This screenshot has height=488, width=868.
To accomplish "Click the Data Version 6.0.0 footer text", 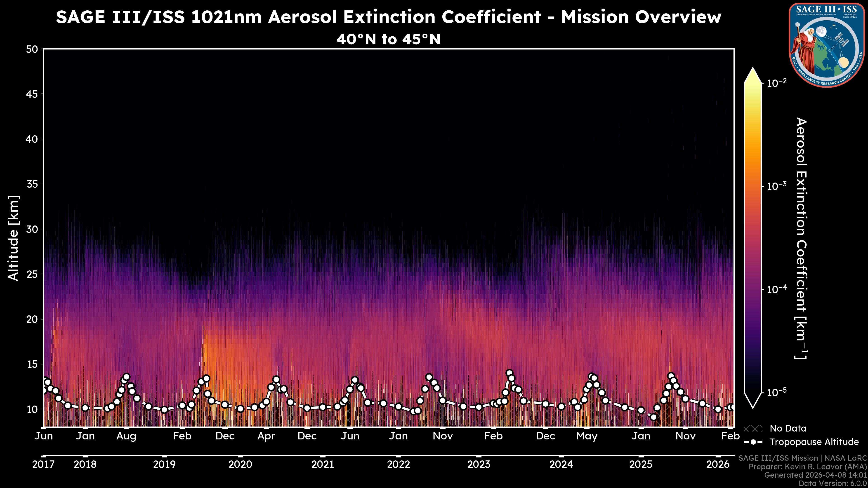I will [x=833, y=483].
